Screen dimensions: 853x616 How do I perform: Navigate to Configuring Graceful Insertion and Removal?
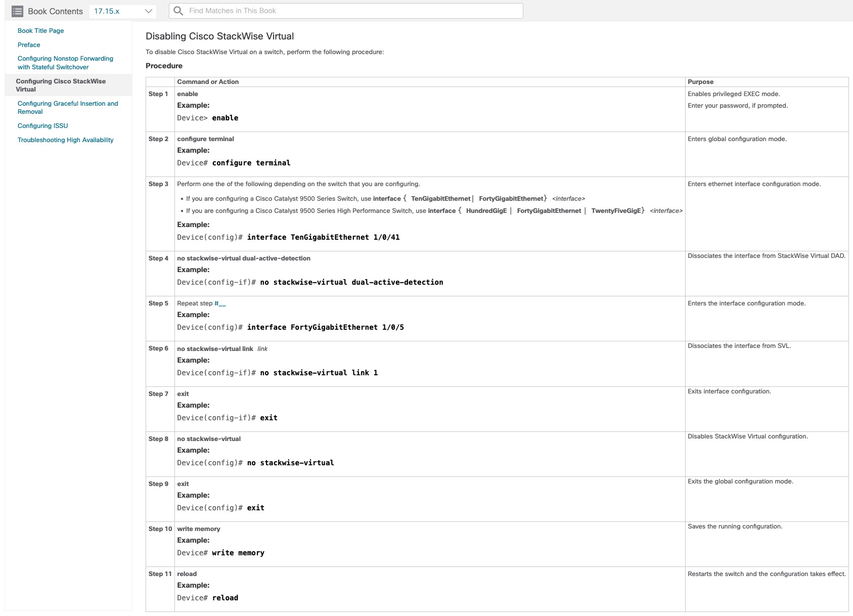(68, 107)
